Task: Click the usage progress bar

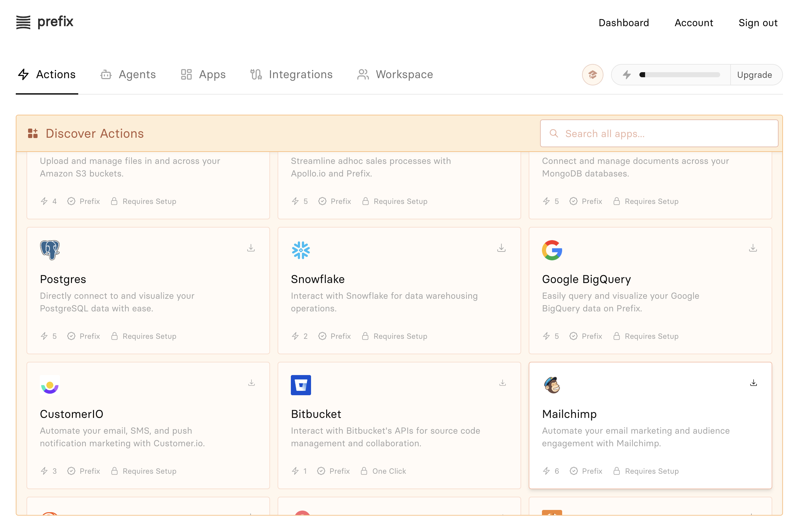Action: [679, 75]
